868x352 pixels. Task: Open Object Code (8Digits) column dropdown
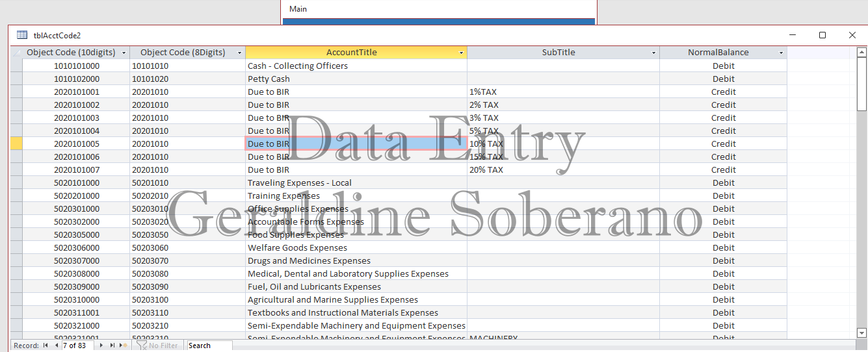click(240, 53)
